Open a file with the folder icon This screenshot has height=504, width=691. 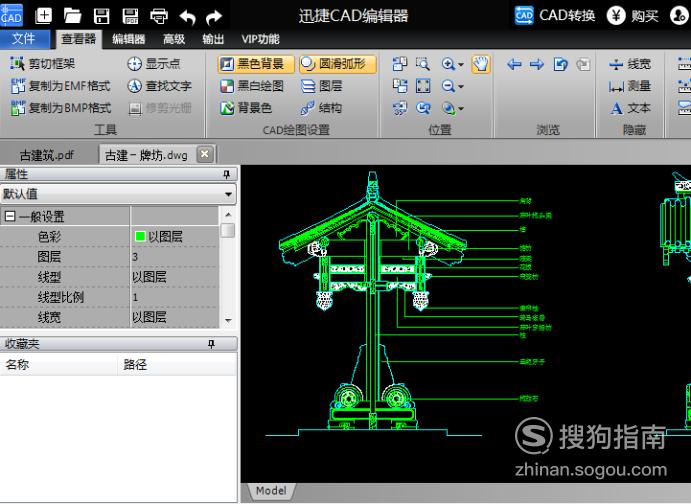[x=72, y=16]
